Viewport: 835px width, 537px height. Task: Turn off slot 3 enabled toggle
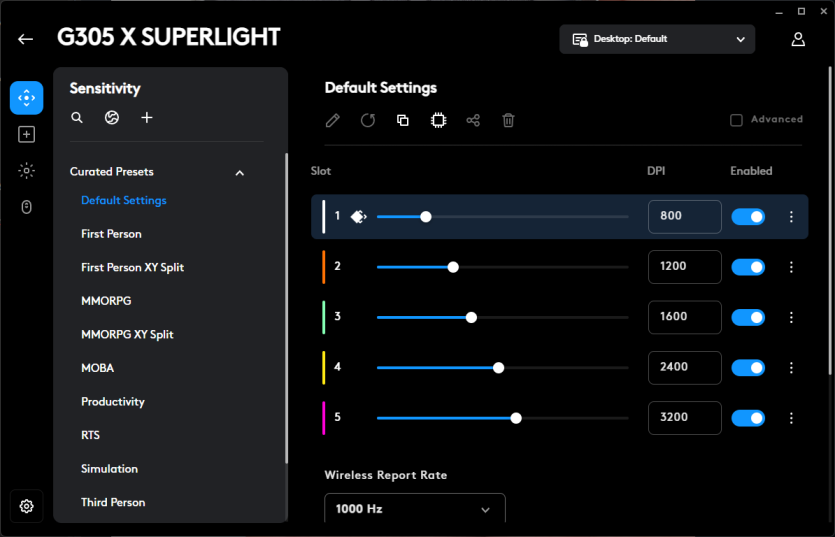click(x=748, y=318)
